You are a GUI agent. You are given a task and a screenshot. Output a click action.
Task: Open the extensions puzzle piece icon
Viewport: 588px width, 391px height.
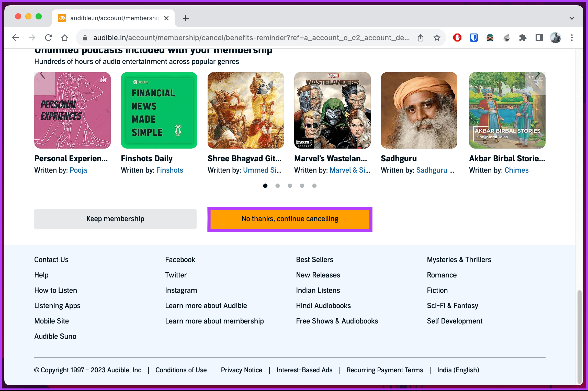click(523, 38)
